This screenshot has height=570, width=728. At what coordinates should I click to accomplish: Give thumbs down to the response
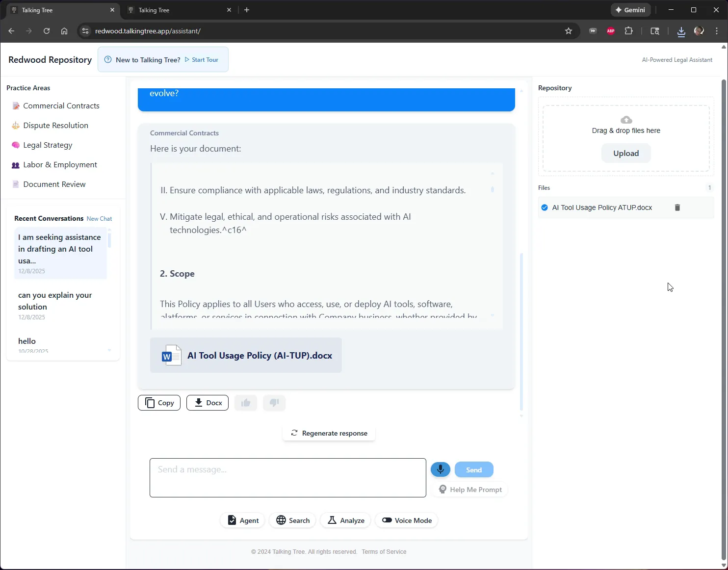pyautogui.click(x=274, y=403)
